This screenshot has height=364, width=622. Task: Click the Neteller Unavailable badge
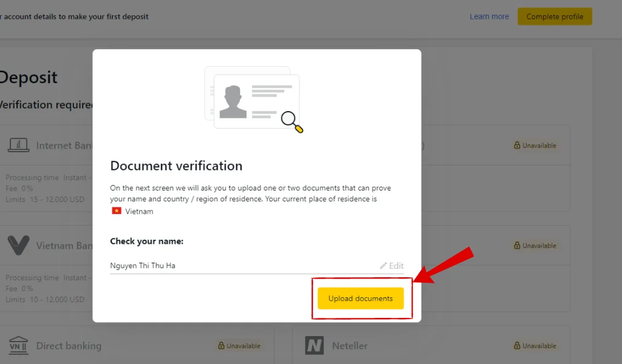coord(535,345)
